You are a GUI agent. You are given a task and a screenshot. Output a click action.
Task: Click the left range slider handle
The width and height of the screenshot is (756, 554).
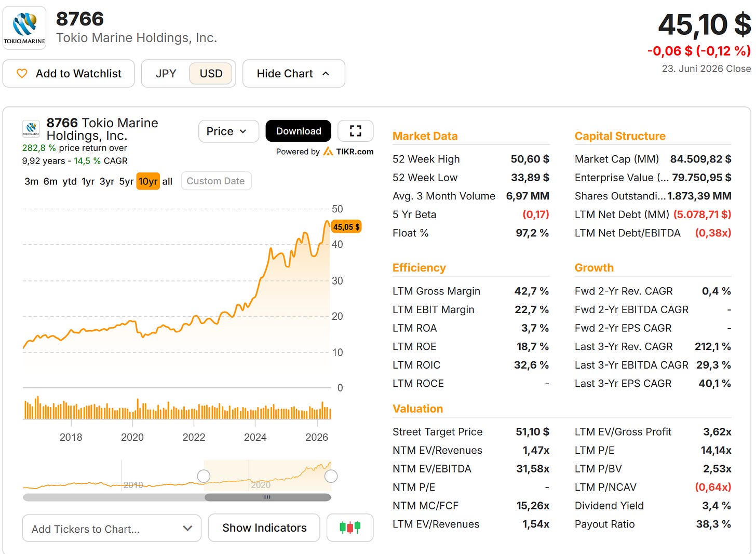coord(204,476)
